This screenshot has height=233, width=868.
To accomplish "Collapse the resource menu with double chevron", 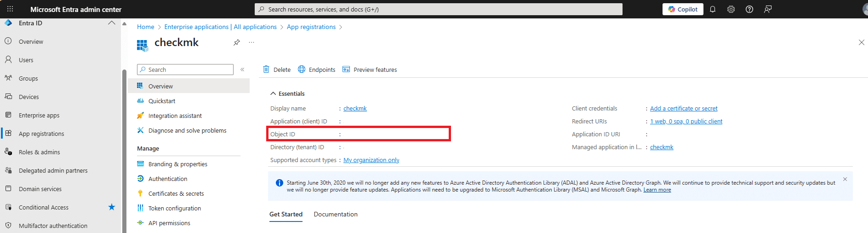I will coord(242,70).
